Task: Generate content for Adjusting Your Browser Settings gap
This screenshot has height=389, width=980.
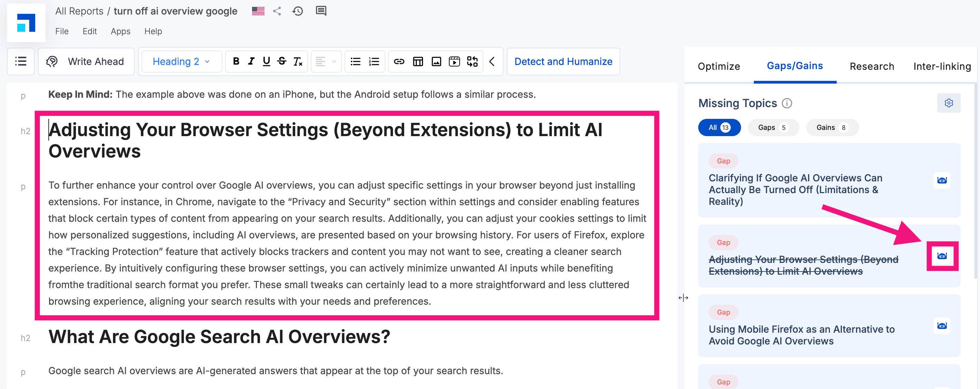Action: click(942, 256)
